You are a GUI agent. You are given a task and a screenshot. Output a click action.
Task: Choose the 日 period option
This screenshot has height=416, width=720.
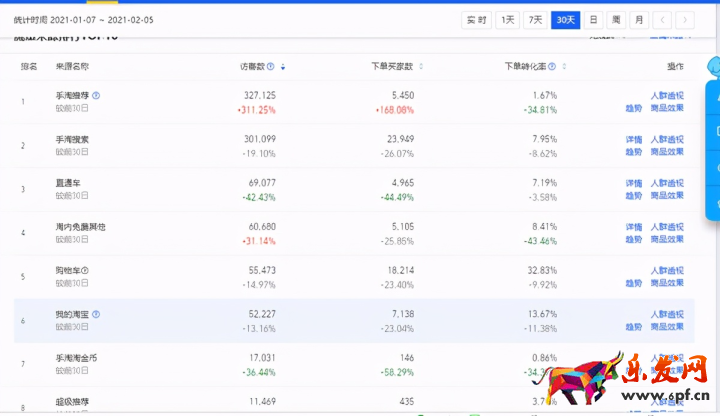coord(594,20)
